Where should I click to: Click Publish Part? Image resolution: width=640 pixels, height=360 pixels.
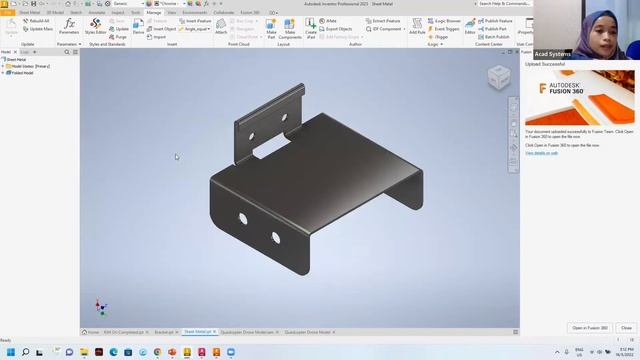(x=492, y=29)
